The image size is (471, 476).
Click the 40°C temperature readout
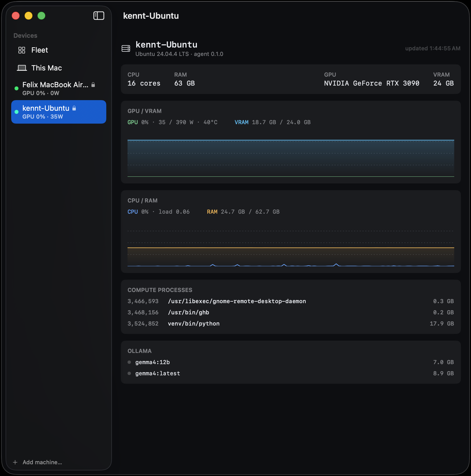tap(211, 122)
